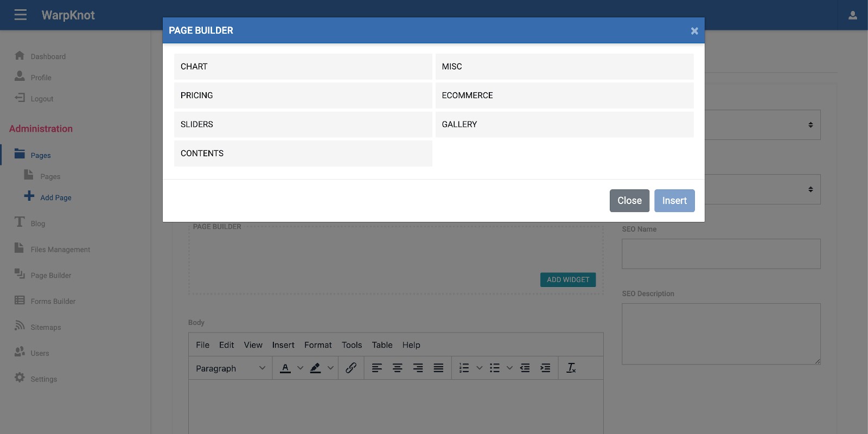
Task: Click inside the Body editor area
Action: point(396,407)
